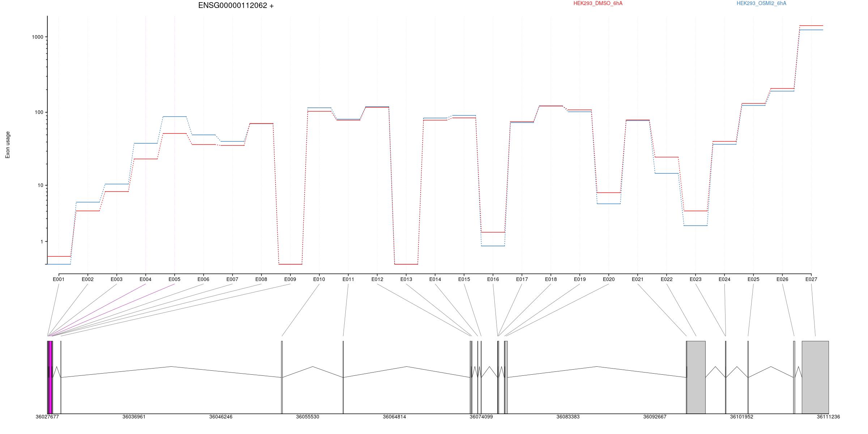Click exon label E012
The width and height of the screenshot is (868, 434).
377,279
